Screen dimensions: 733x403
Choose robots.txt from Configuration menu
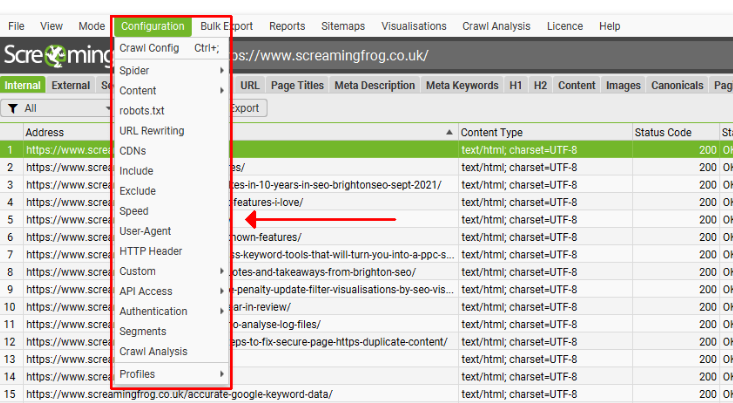click(x=171, y=111)
